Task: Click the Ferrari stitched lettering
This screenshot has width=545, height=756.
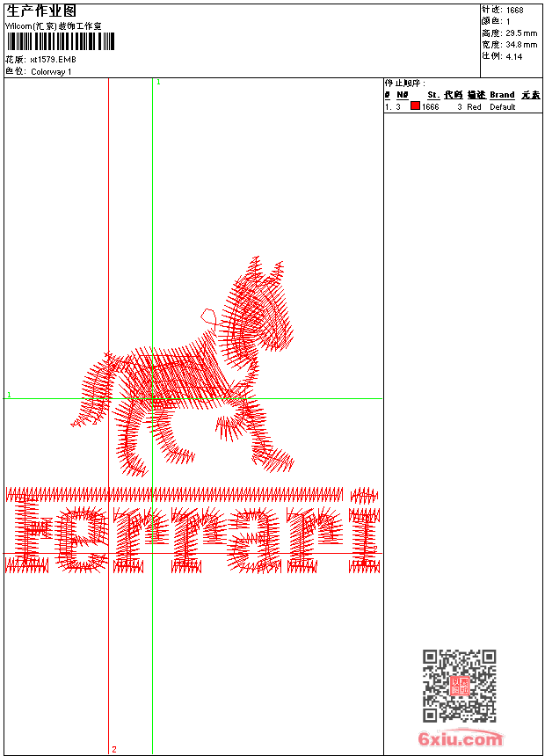Action: [x=193, y=530]
